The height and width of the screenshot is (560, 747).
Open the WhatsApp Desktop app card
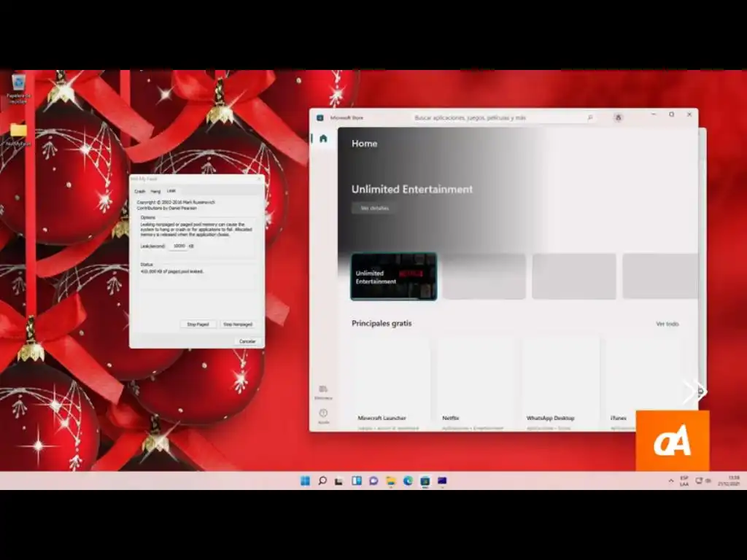561,384
